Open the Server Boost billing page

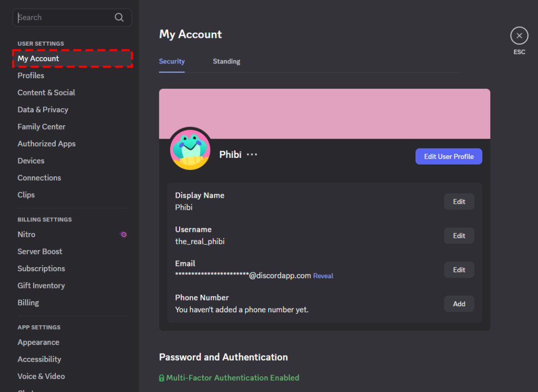coord(40,251)
